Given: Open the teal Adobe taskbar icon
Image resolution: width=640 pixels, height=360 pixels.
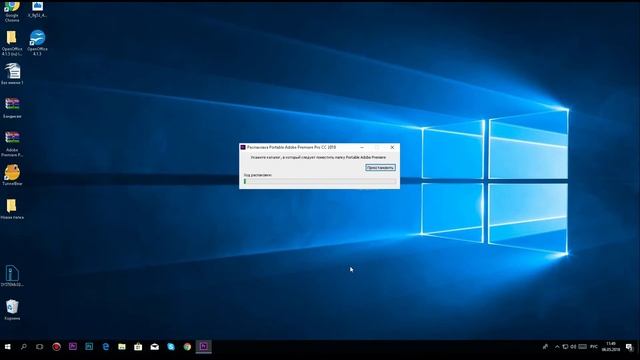Looking at the screenshot, I should coord(89,347).
